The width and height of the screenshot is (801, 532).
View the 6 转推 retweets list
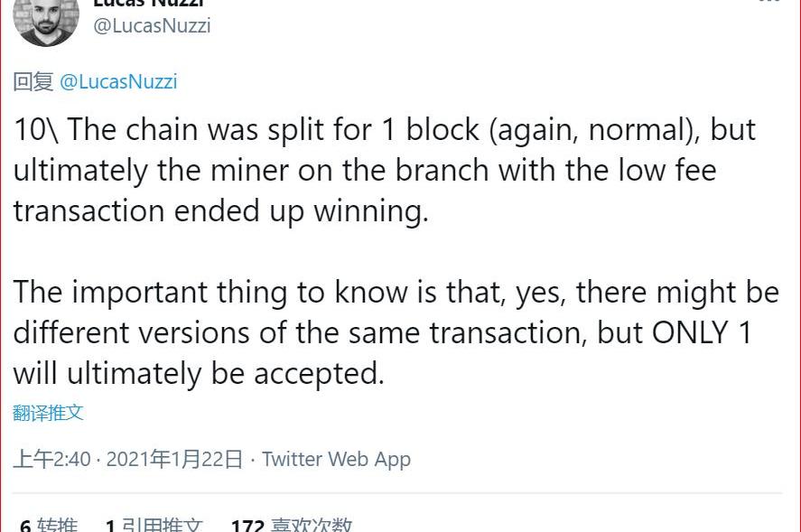click(x=49, y=525)
